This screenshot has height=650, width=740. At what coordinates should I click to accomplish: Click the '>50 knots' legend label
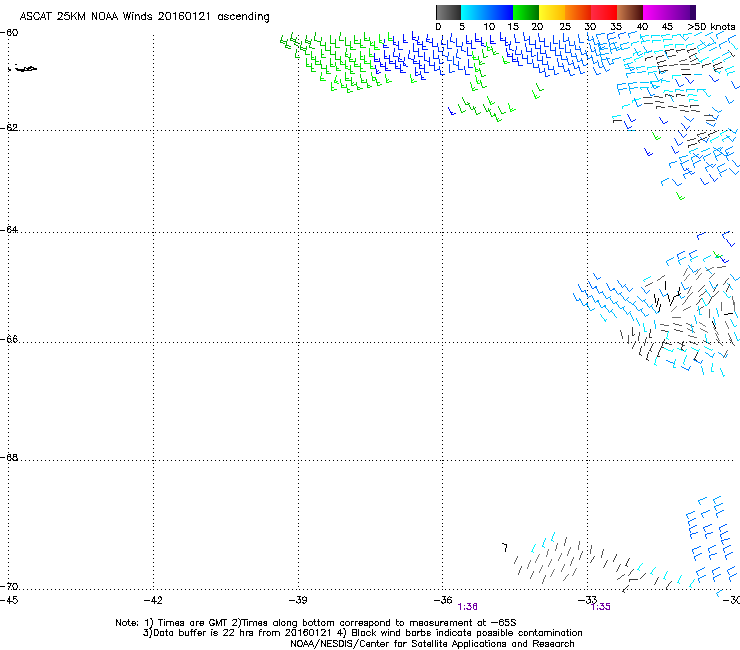[711, 27]
